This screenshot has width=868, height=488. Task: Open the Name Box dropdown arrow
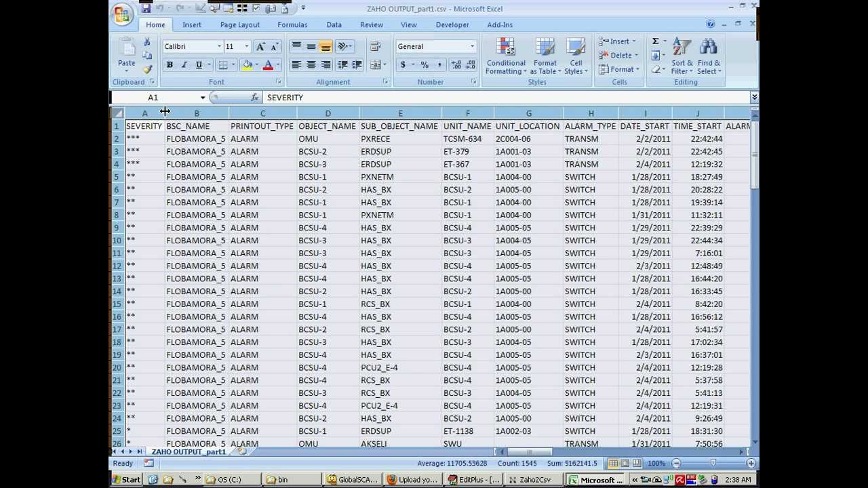point(203,98)
